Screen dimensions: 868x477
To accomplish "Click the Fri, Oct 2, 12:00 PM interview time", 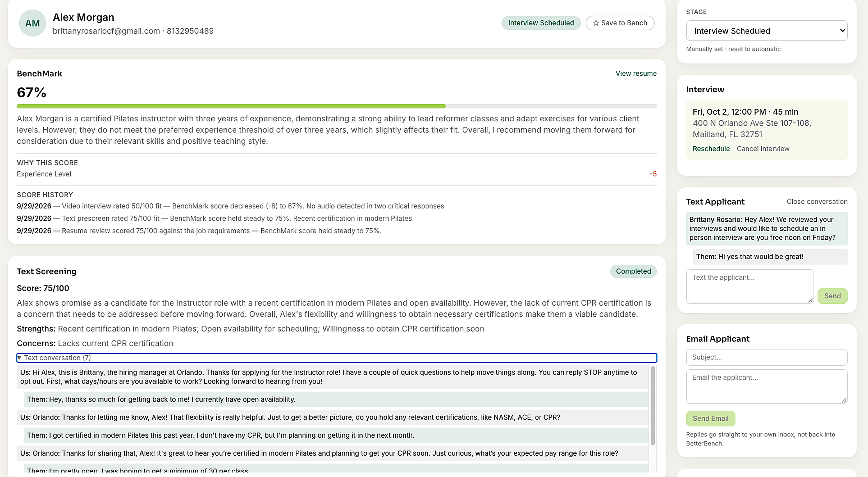I will click(745, 112).
